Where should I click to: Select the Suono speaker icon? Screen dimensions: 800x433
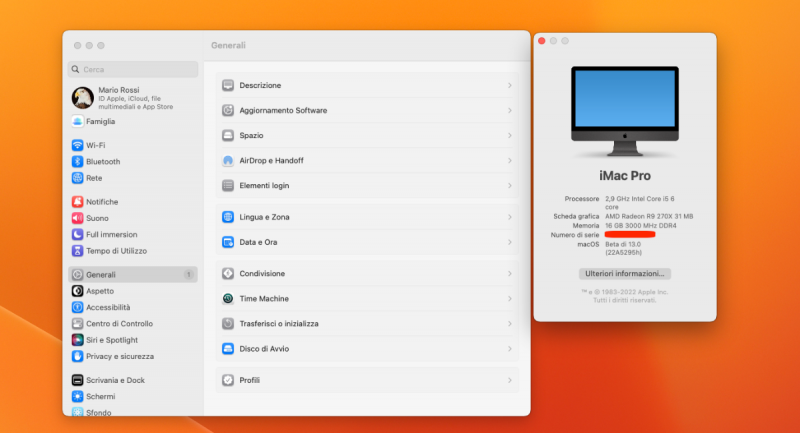[77, 218]
